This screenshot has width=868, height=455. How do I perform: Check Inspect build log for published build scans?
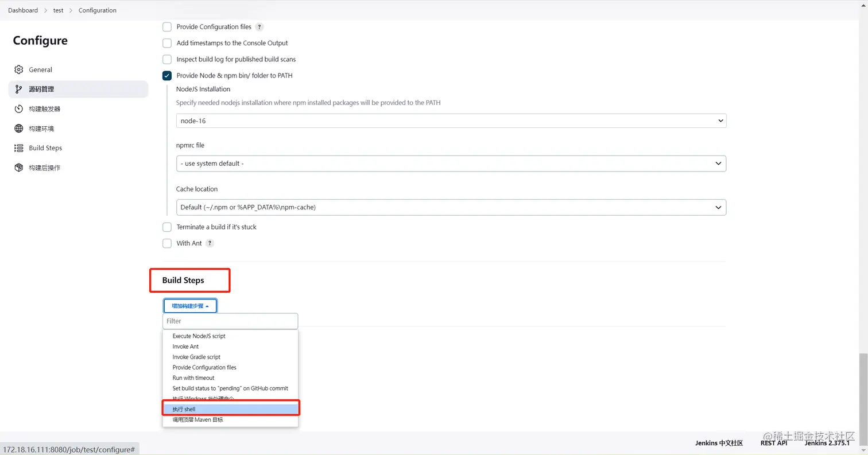click(167, 59)
